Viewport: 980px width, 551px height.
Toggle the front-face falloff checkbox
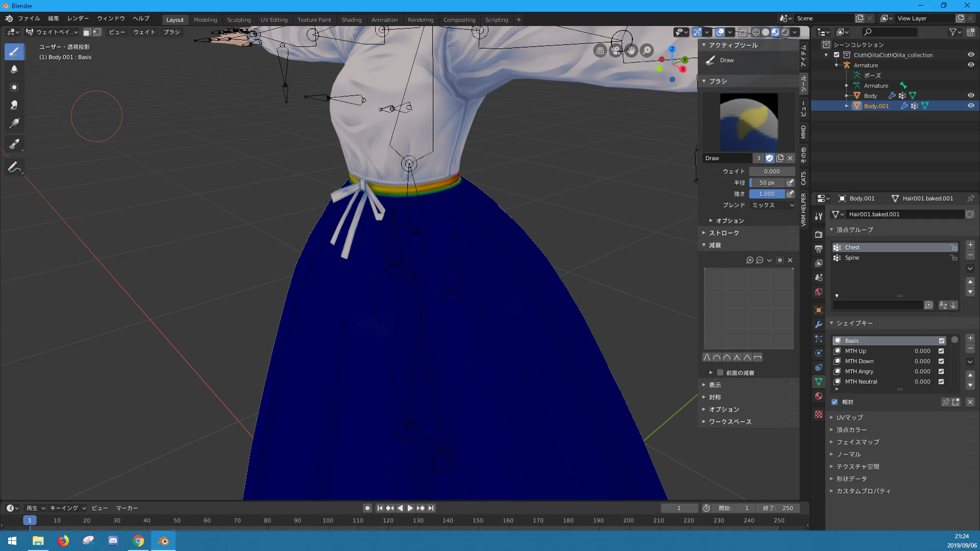coord(720,373)
